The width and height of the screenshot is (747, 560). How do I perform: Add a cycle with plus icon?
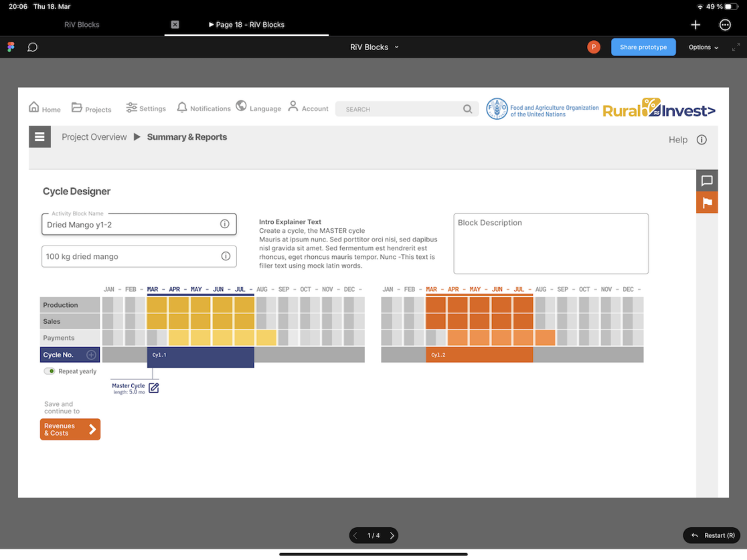click(x=91, y=355)
